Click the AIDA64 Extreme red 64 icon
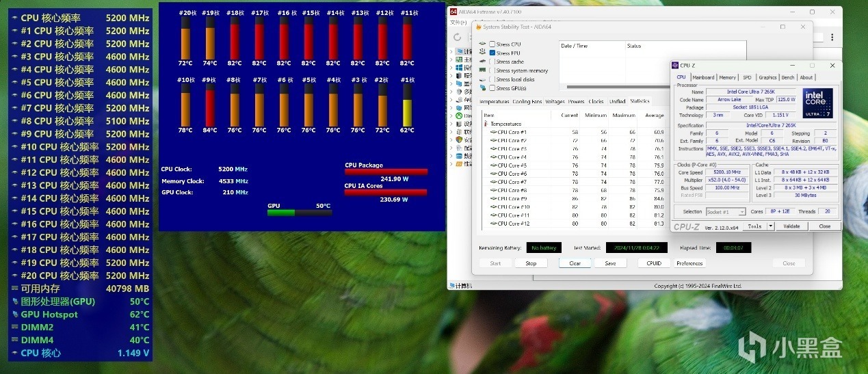This screenshot has width=868, height=374. point(453,12)
